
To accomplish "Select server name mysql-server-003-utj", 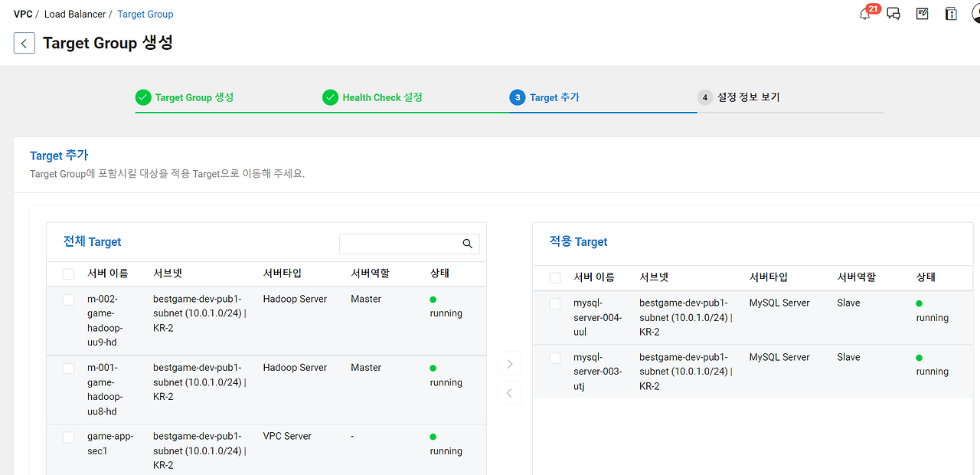I will 598,372.
